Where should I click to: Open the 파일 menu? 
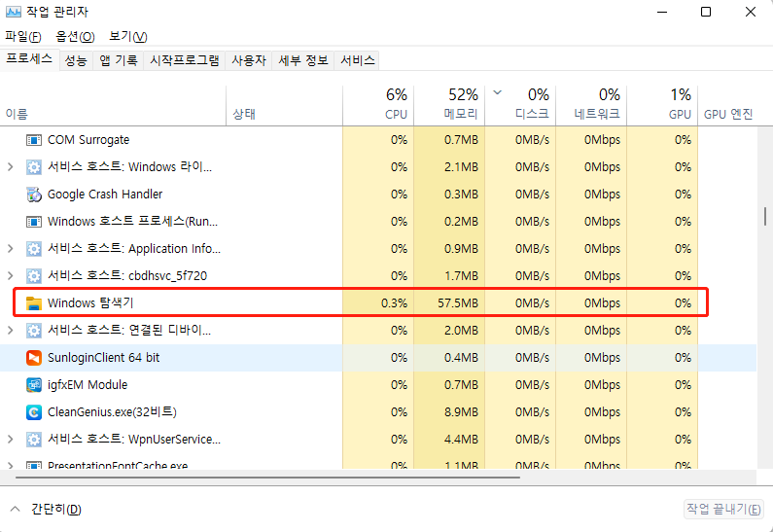23,37
